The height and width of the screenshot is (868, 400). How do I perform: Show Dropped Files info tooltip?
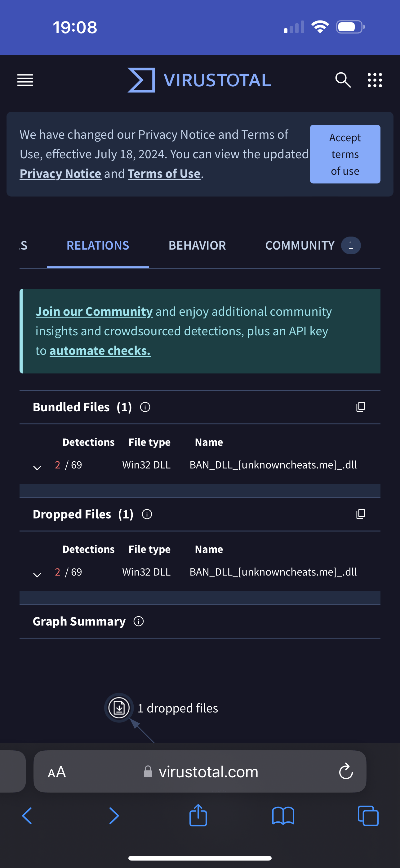[147, 514]
